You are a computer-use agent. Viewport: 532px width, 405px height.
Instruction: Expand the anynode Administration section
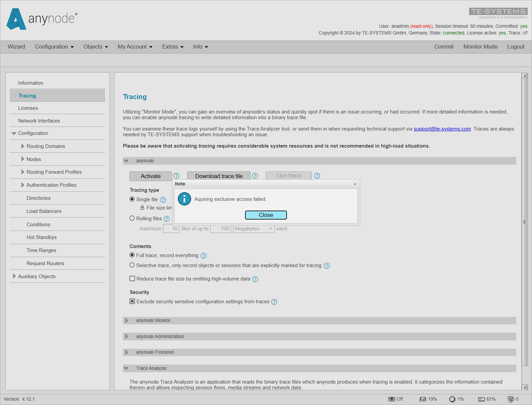[127, 336]
